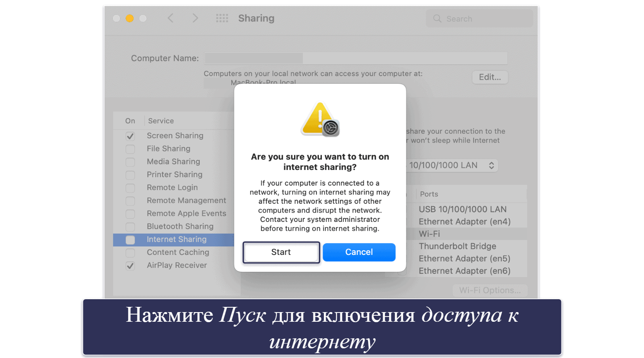This screenshot has width=644, height=358.
Task: Check the Internet Sharing checkbox
Action: (130, 240)
